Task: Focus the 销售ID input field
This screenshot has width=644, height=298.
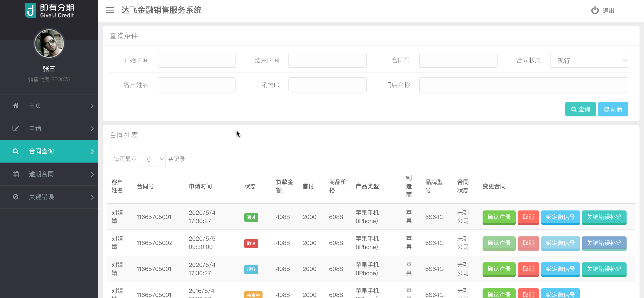Action: [x=327, y=85]
